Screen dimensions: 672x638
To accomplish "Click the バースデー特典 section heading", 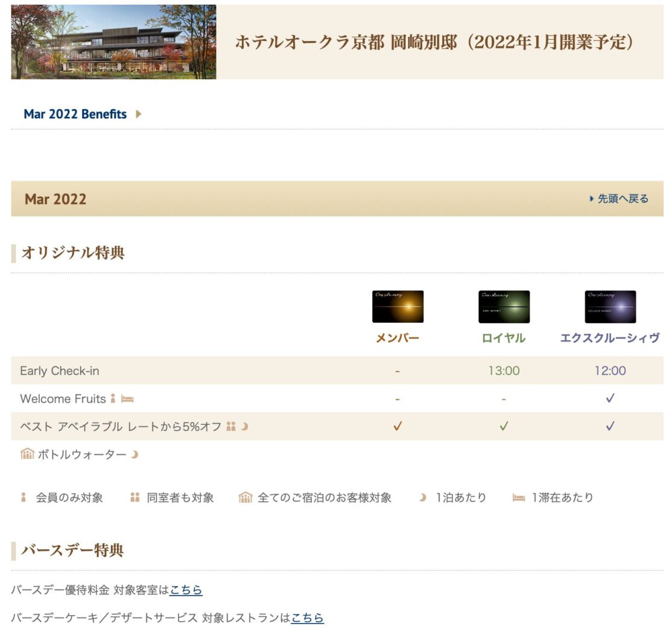I will pyautogui.click(x=73, y=550).
